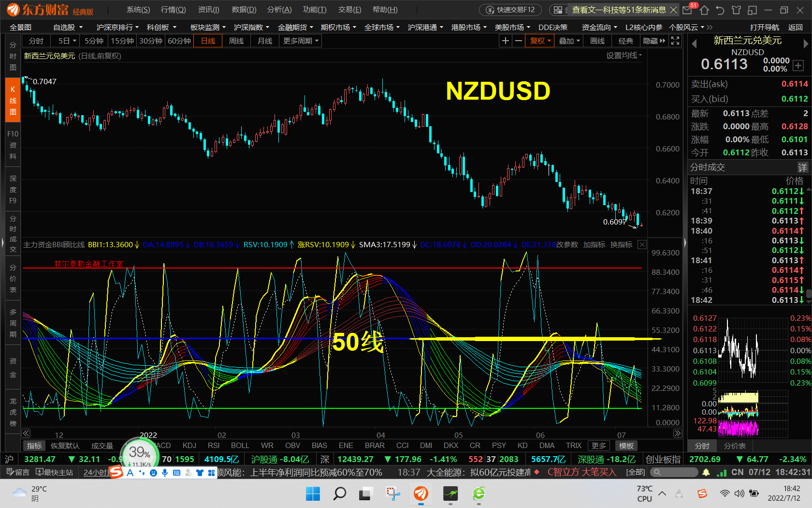The width and height of the screenshot is (812, 508).
Task: Click the news search box in title bar
Action: click(x=619, y=9)
